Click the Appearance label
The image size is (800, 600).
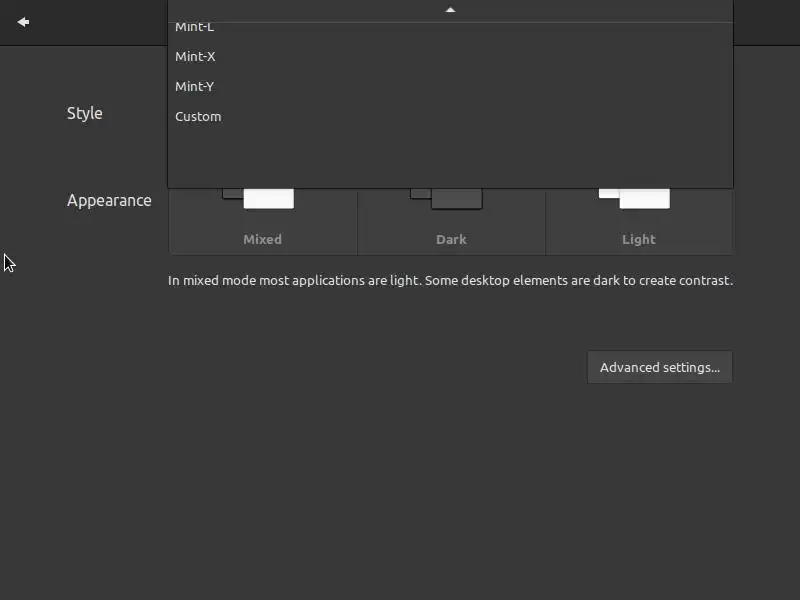coord(109,201)
